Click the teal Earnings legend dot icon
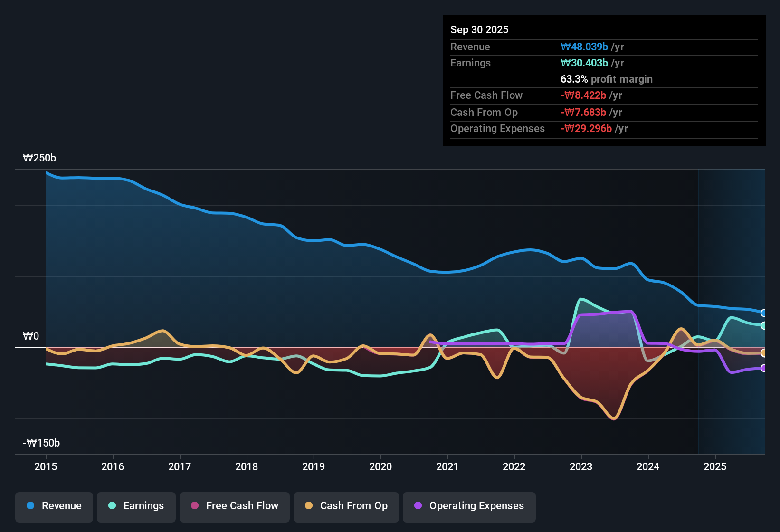 (112, 506)
